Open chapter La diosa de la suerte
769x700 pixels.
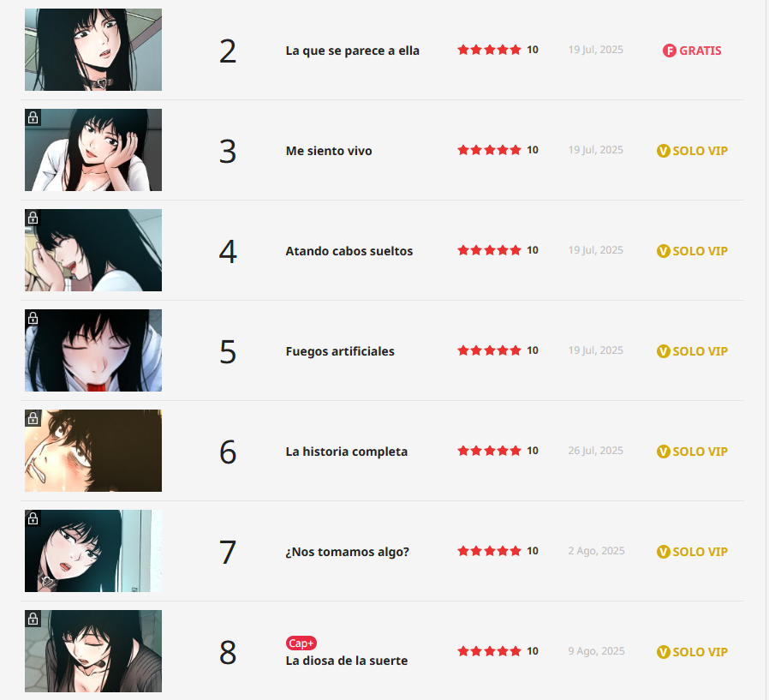click(346, 661)
